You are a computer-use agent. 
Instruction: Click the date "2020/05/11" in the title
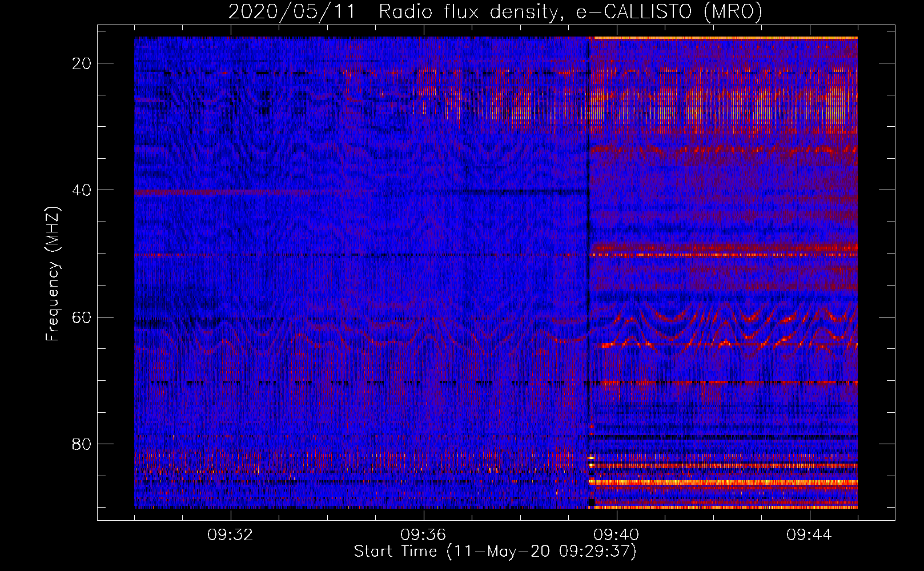[291, 11]
